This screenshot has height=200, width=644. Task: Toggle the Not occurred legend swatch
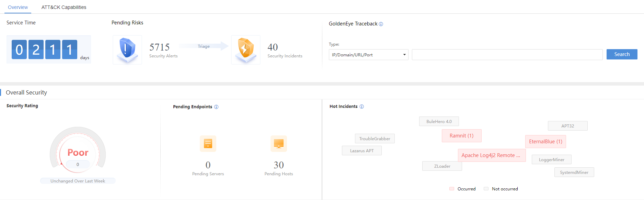(486, 189)
